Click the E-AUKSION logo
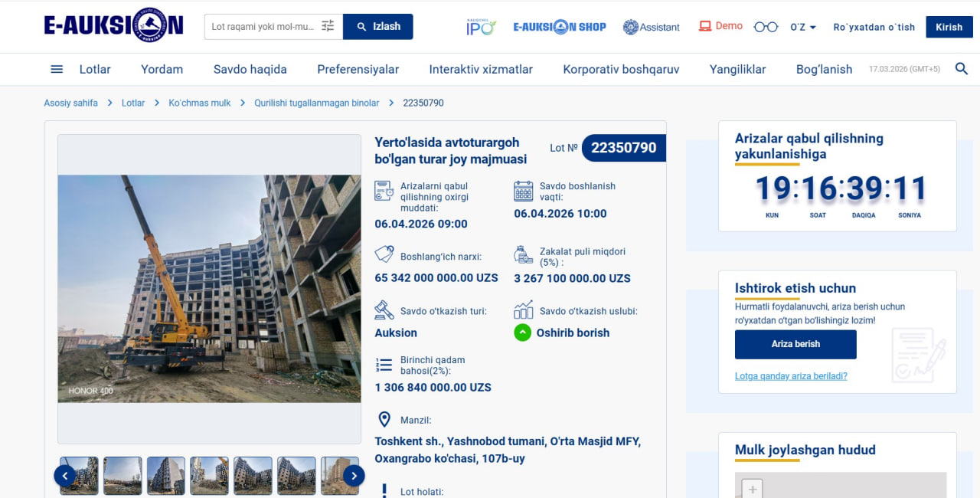The width and height of the screenshot is (980, 498). [113, 26]
